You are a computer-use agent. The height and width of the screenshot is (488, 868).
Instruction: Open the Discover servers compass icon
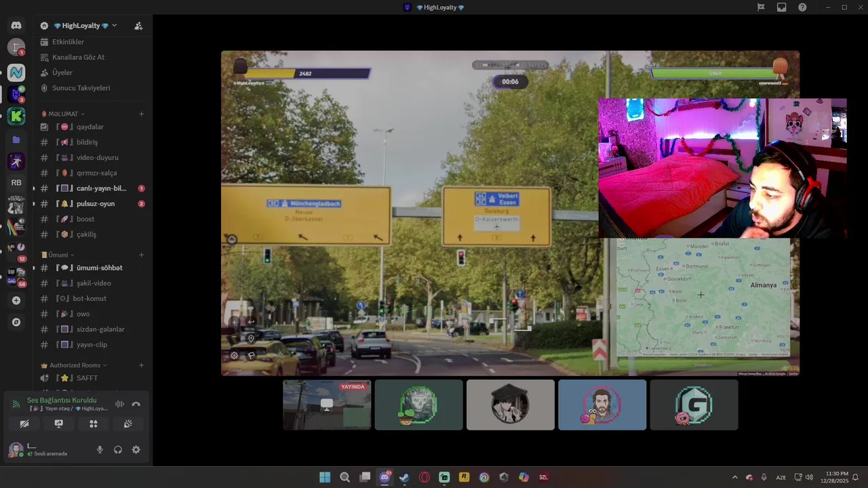(16, 322)
